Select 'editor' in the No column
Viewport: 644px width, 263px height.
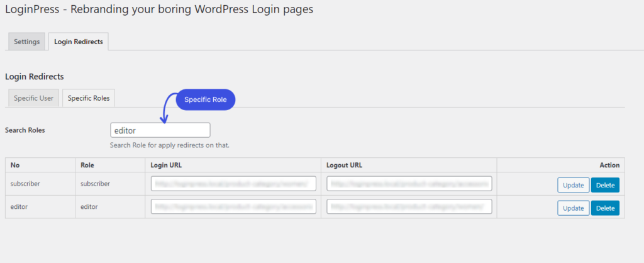pos(19,207)
